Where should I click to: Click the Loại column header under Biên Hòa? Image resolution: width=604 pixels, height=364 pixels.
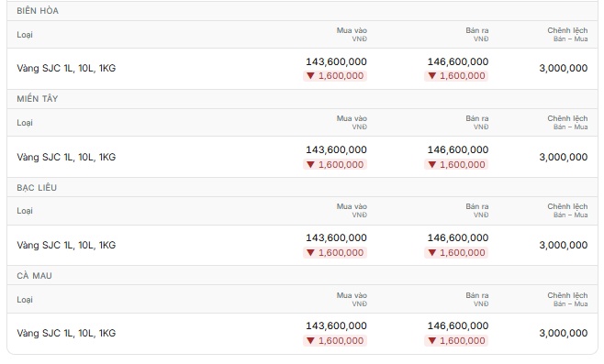(x=25, y=35)
